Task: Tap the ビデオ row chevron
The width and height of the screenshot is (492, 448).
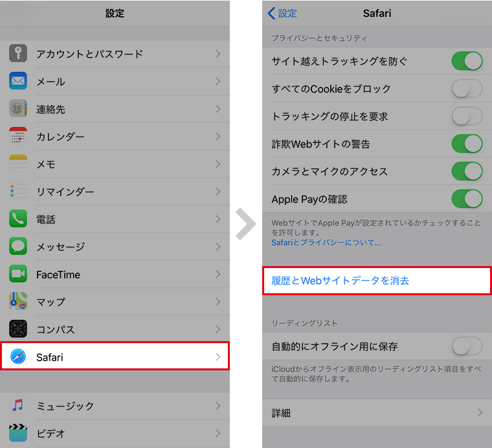Action: click(x=218, y=433)
